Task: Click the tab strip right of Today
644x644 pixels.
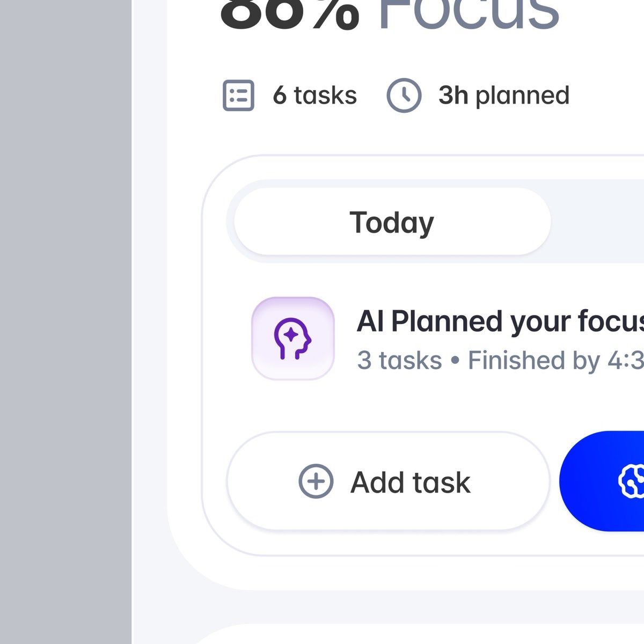Action: [x=598, y=222]
